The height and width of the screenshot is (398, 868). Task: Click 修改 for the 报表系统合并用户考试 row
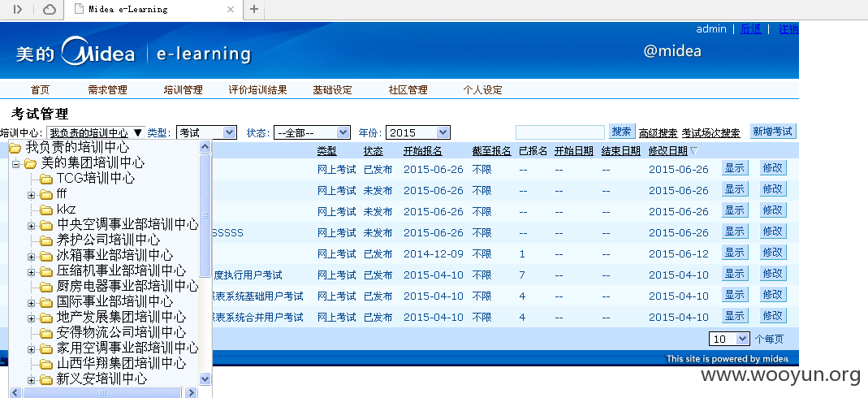click(773, 316)
